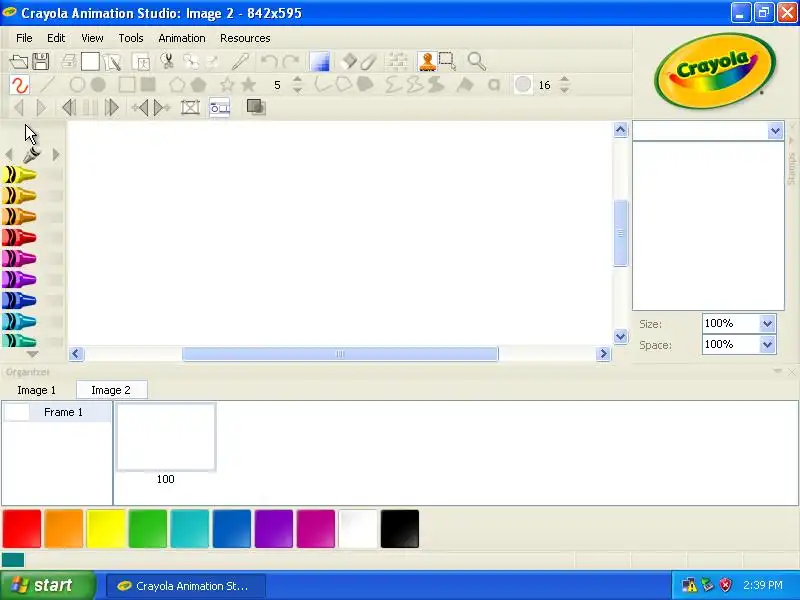Select the straight line tool

(47, 85)
